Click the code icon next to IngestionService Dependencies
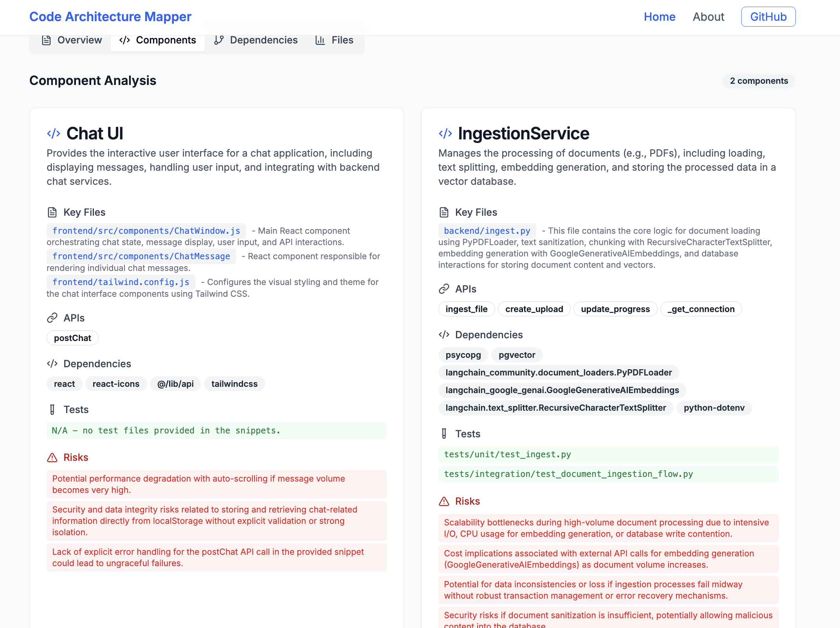Image resolution: width=840 pixels, height=628 pixels. pyautogui.click(x=444, y=335)
